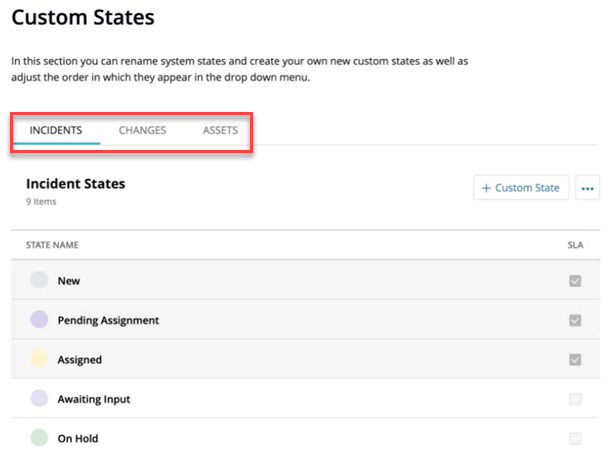The width and height of the screenshot is (612, 450).
Task: Click the SLA column header
Action: (x=575, y=245)
